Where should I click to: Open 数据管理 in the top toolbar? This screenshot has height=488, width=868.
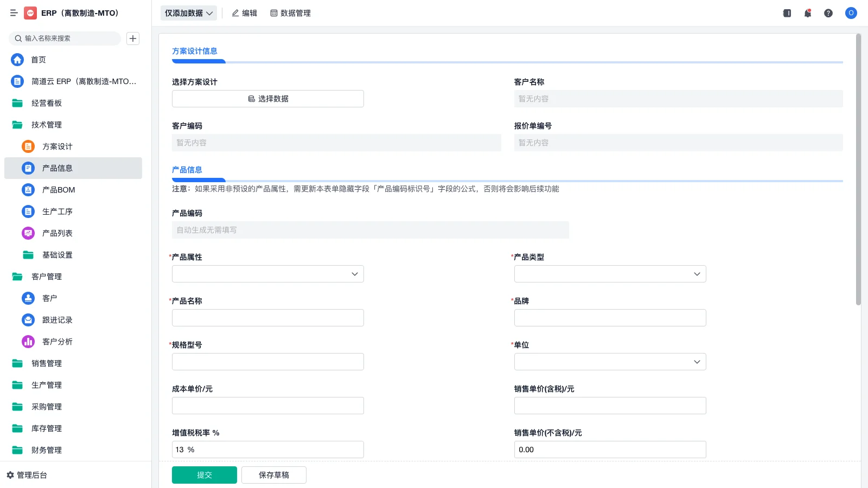point(291,13)
